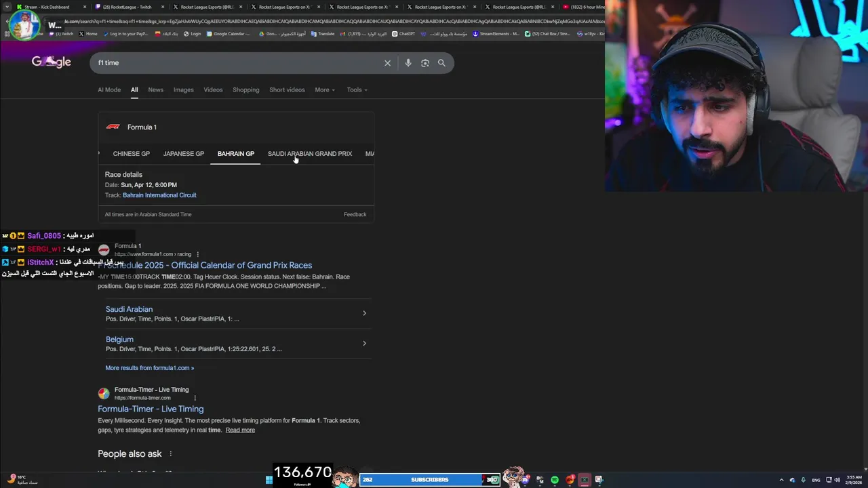Start voice search with the microphone icon

[408, 63]
